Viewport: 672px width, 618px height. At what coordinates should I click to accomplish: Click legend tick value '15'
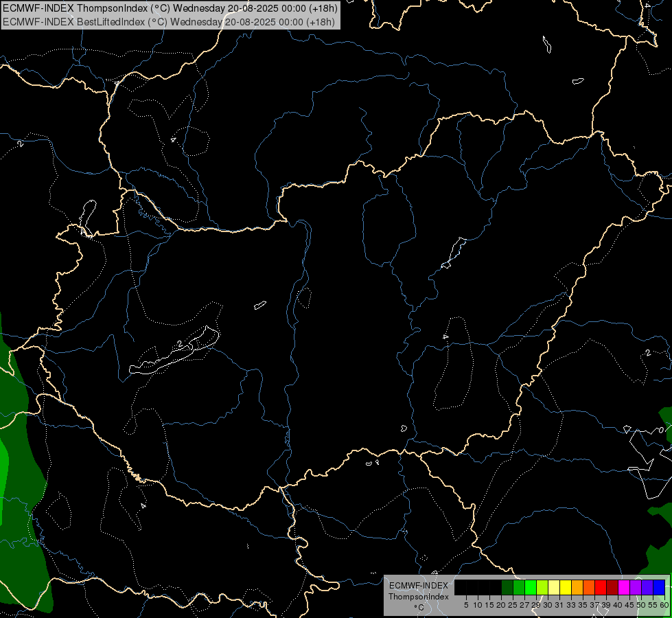[489, 605]
